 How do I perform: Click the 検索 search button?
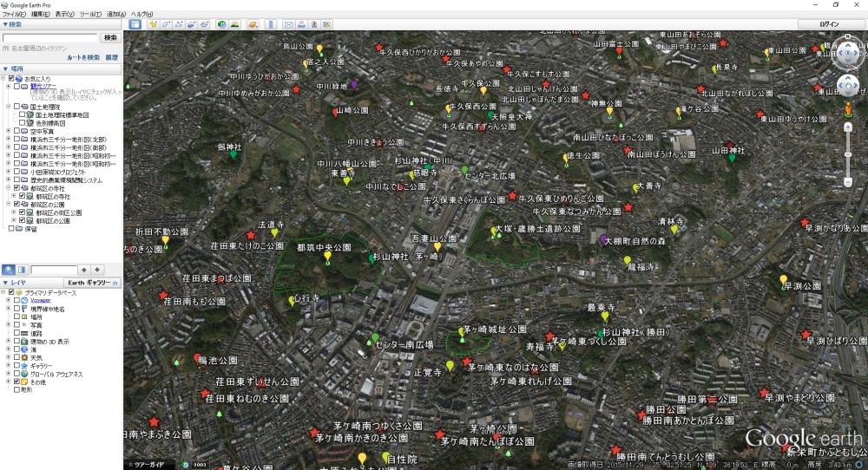[x=110, y=38]
